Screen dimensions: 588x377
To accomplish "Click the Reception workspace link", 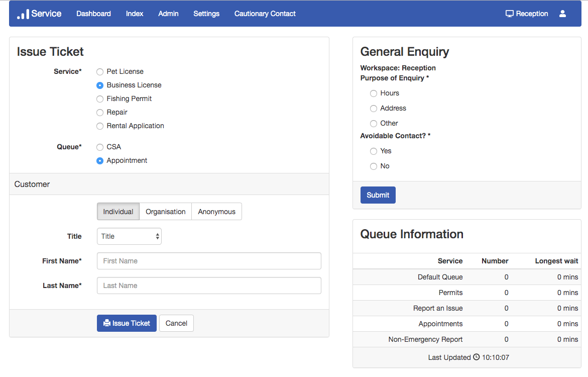I will 527,14.
